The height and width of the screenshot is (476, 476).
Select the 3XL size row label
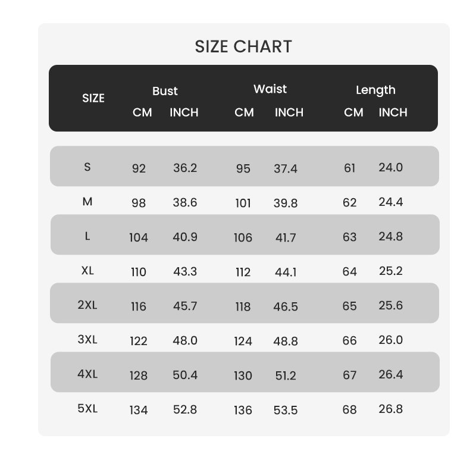87,339
